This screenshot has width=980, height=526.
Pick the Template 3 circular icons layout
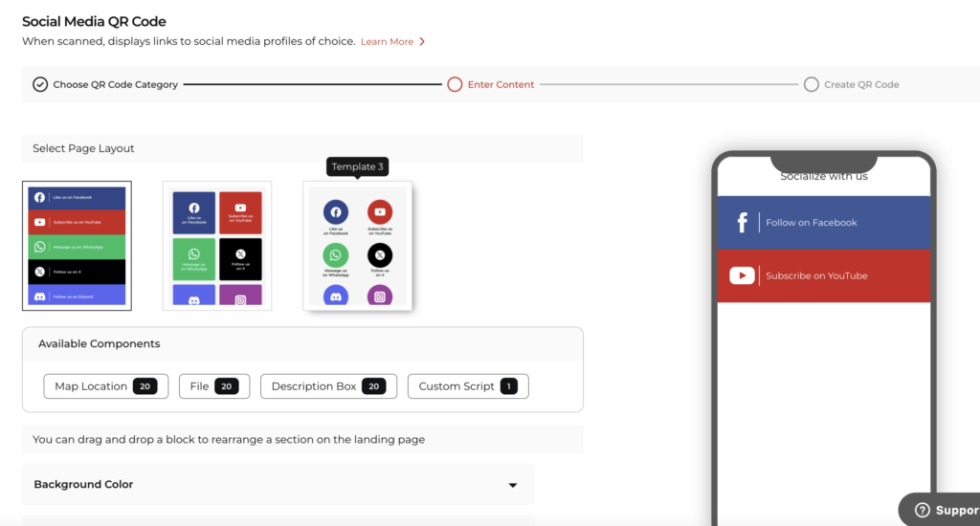358,246
